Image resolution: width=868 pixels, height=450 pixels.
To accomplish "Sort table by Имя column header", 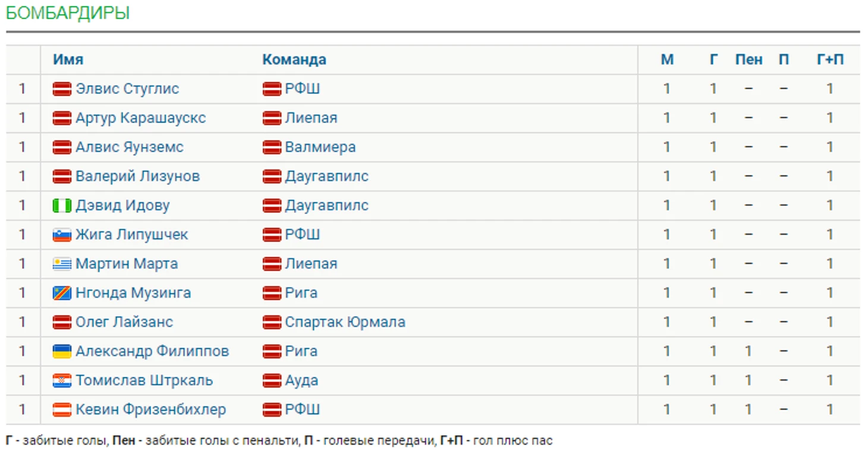I will [x=68, y=60].
